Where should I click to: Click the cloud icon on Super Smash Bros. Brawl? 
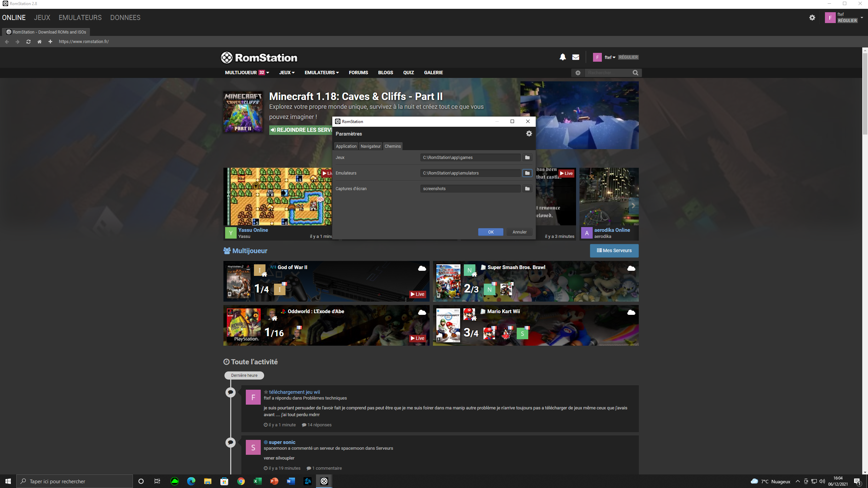click(x=631, y=268)
